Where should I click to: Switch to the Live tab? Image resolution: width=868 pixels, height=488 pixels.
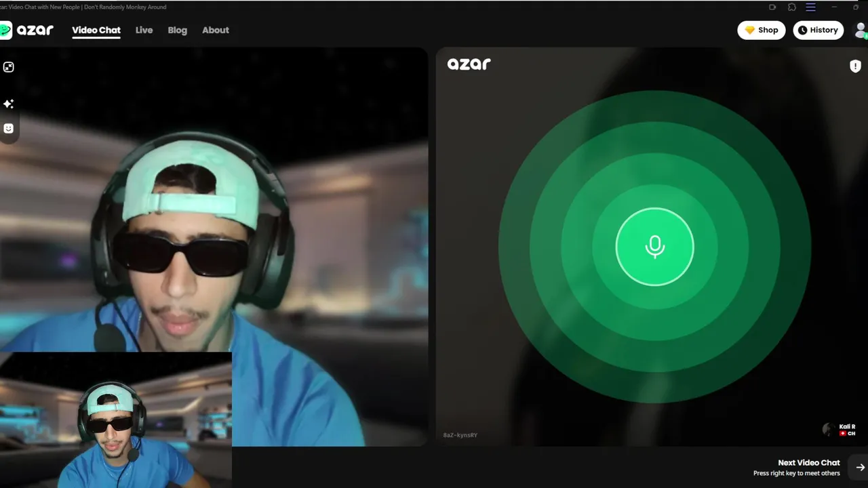tap(144, 30)
